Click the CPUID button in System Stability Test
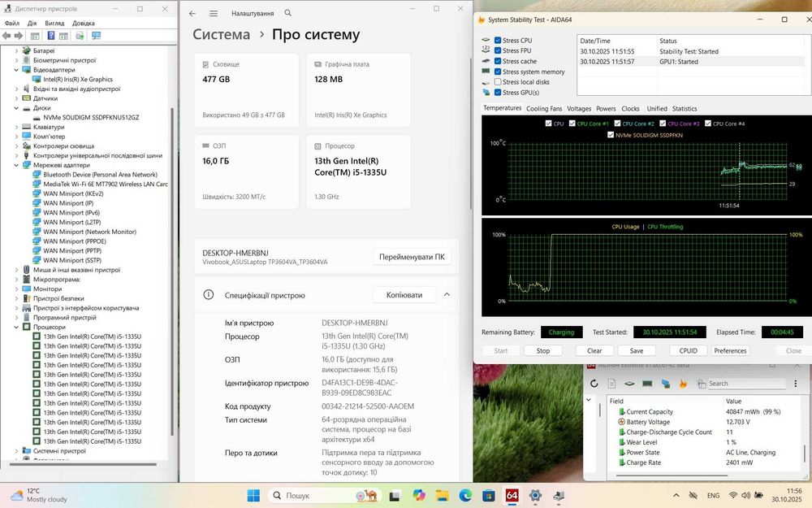Screen dimensions: 812x508 point(689,351)
